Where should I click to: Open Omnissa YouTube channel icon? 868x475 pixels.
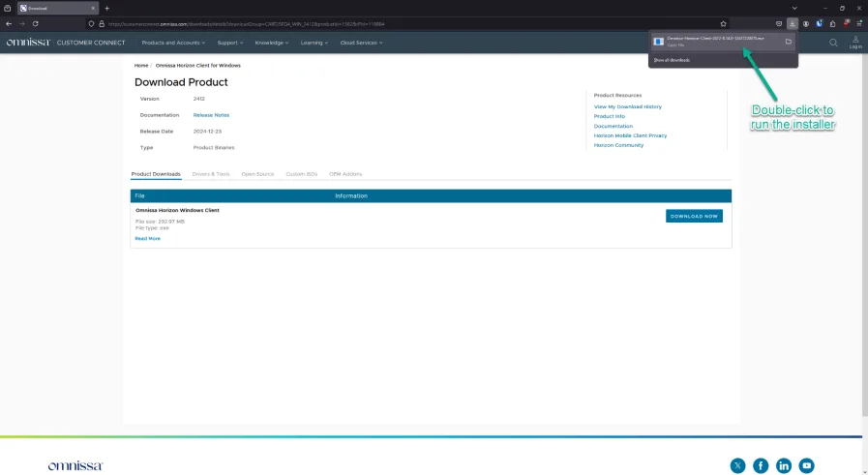807,465
